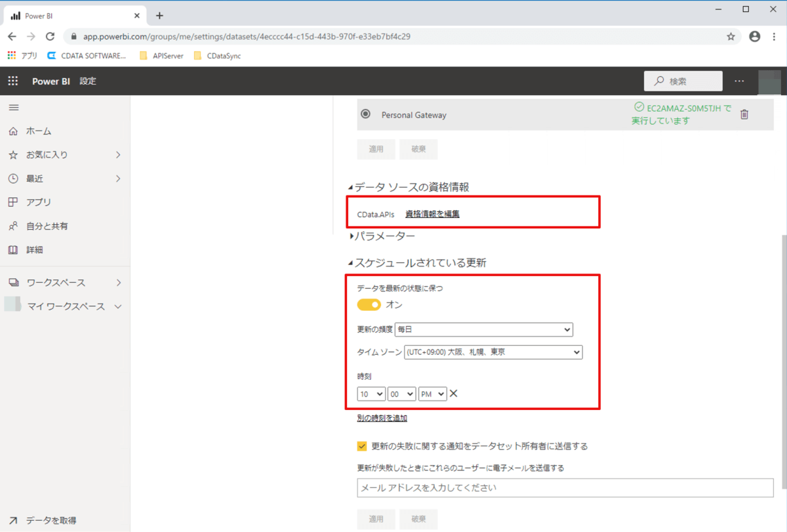The height and width of the screenshot is (532, 787).
Task: Expand the マイ ワークスペース chevron
Action: 118,306
